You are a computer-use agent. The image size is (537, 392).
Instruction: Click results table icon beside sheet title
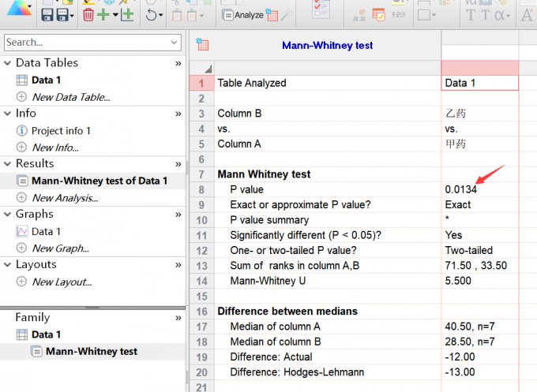pyautogui.click(x=202, y=44)
